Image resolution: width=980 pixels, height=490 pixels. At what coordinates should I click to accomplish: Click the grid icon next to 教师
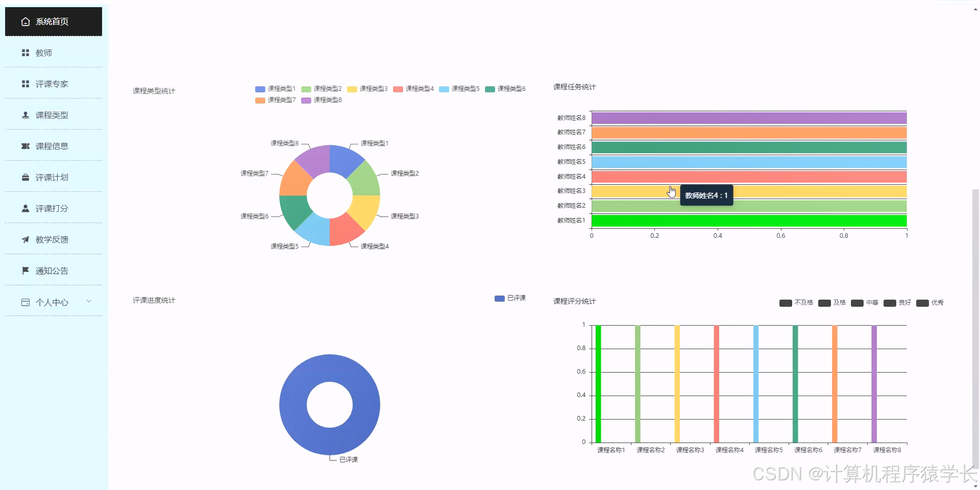point(26,53)
